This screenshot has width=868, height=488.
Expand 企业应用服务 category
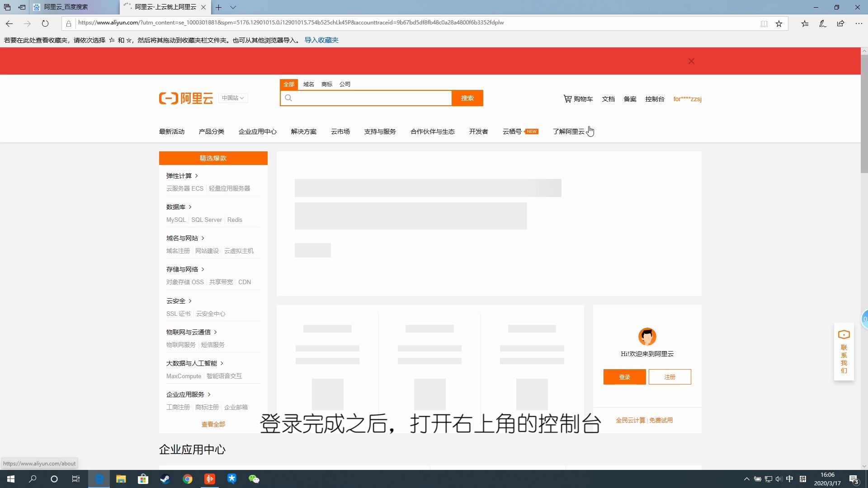tap(188, 394)
